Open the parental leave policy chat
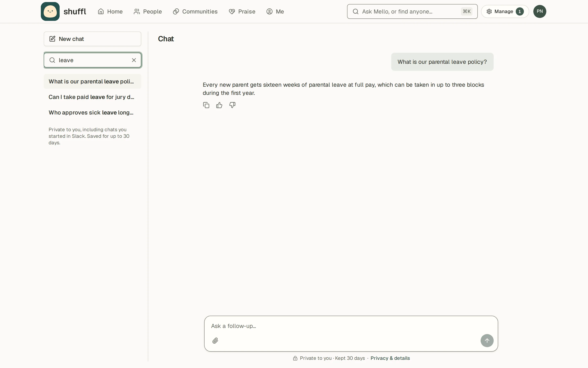The width and height of the screenshot is (588, 368). tap(92, 81)
